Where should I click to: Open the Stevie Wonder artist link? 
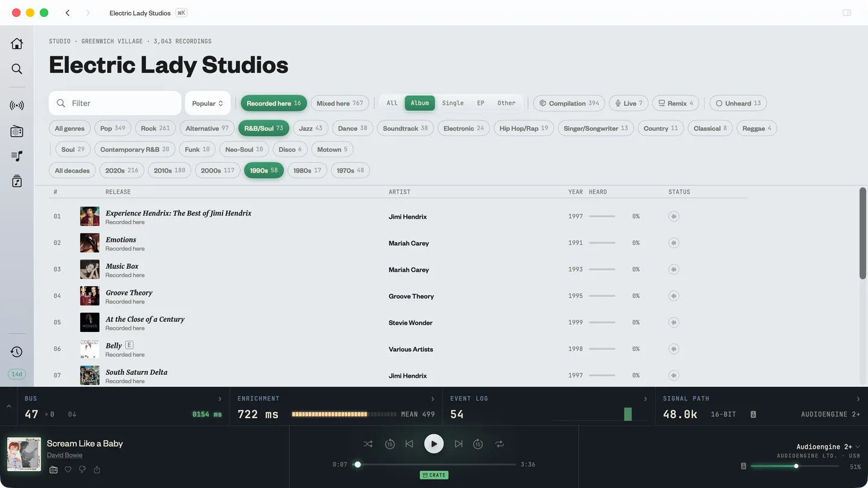410,322
